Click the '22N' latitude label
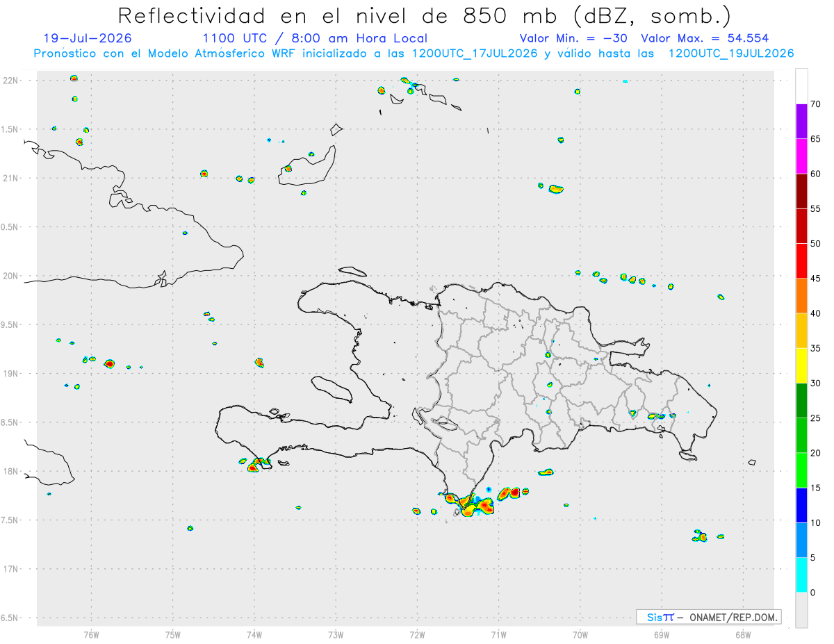This screenshot has width=834, height=644. pos(12,81)
